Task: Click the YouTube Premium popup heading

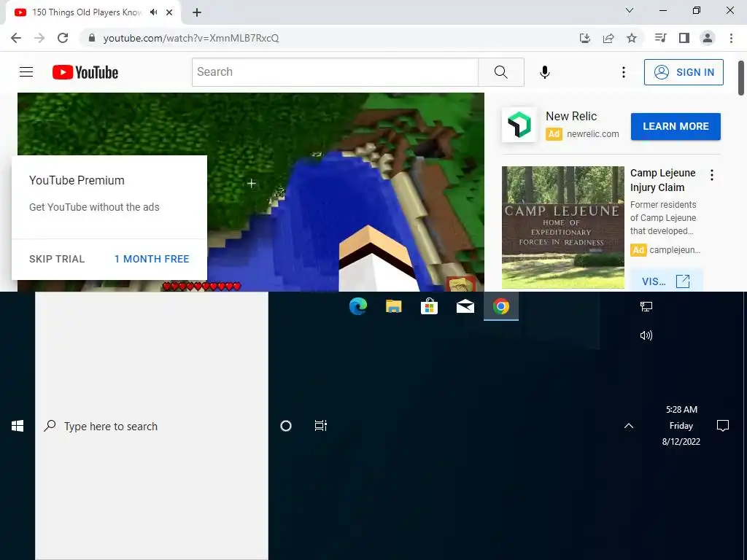Action: [77, 181]
